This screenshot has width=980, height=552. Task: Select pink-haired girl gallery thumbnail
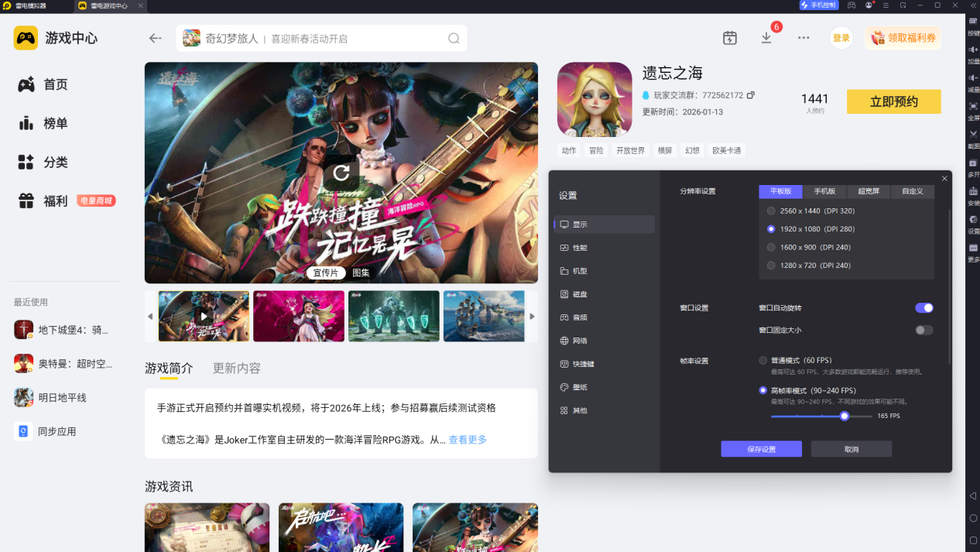[x=299, y=316]
